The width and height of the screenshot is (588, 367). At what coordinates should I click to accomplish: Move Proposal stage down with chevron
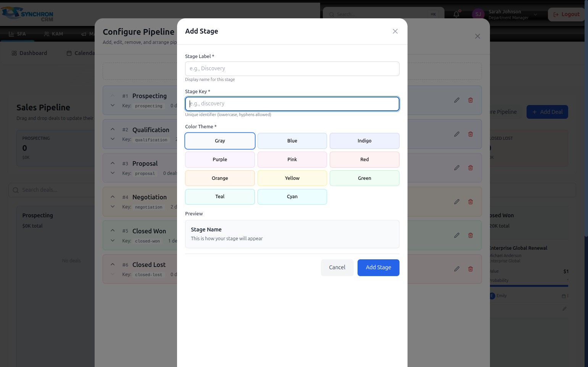click(113, 173)
